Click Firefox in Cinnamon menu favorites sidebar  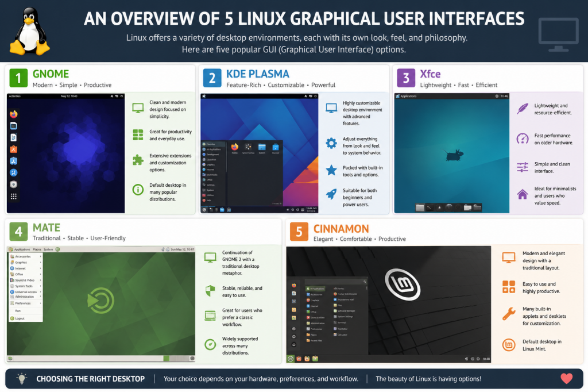294,285
